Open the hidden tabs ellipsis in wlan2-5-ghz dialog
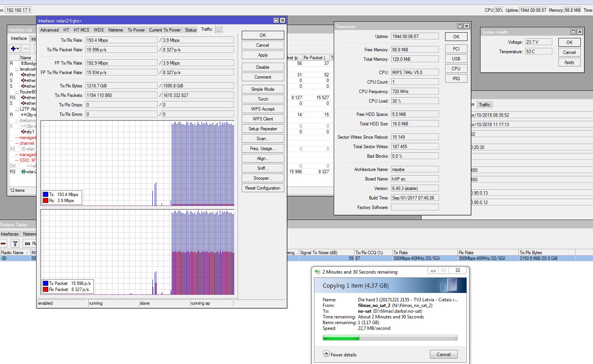 point(219,30)
